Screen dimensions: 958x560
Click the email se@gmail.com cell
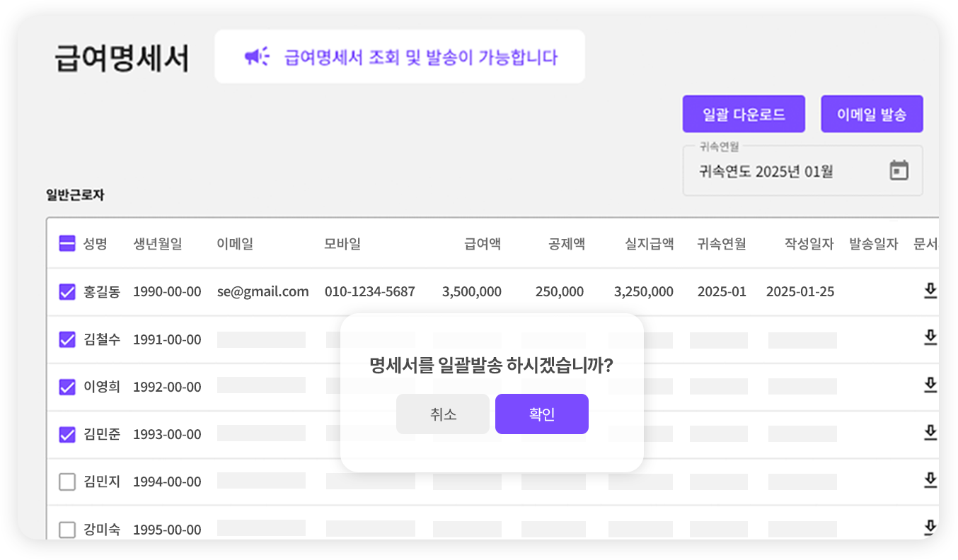coord(263,291)
